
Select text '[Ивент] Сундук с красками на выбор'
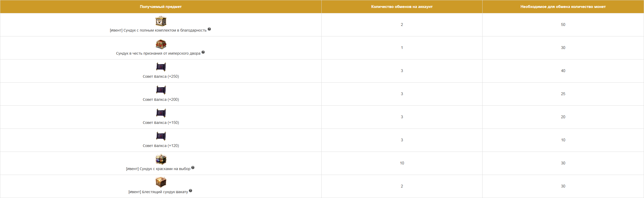158,169
